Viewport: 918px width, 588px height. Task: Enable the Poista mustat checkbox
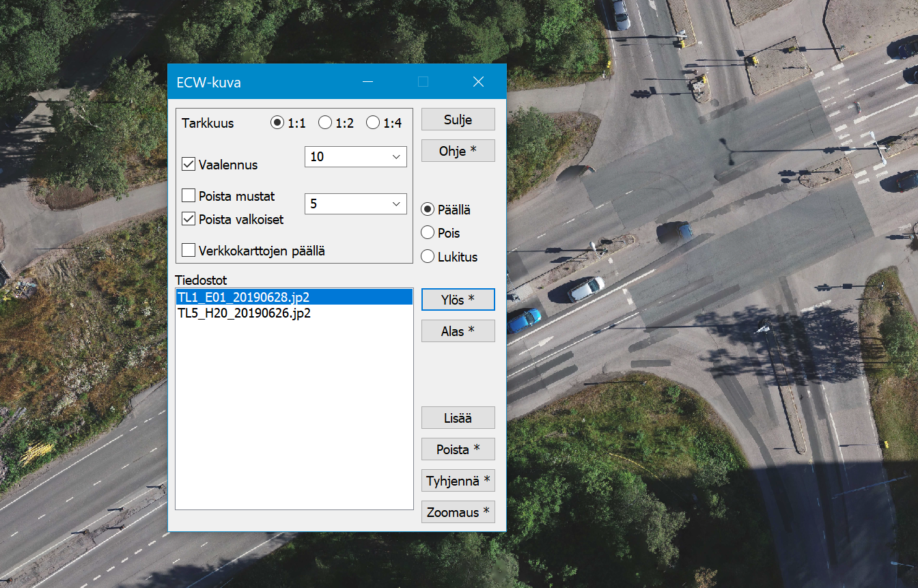189,196
